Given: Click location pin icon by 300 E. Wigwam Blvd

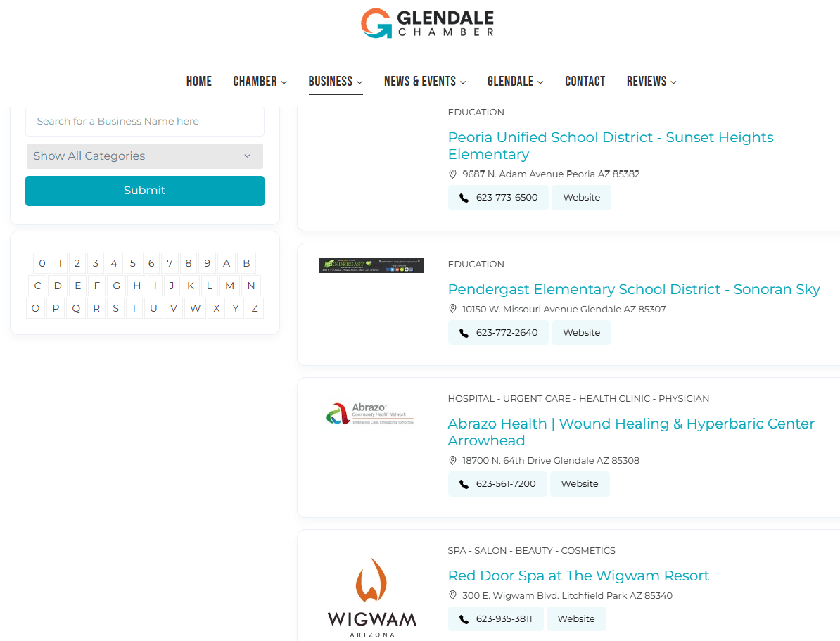Looking at the screenshot, I should tap(452, 595).
